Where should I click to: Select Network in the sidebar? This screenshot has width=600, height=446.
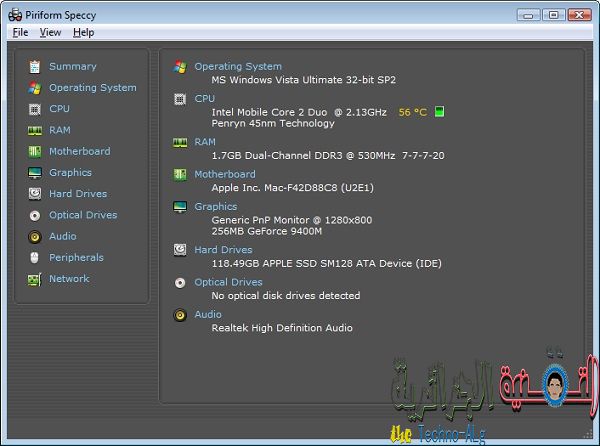click(69, 279)
